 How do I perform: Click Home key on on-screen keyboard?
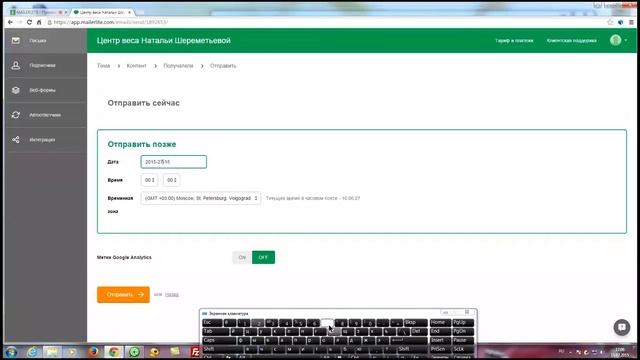(440, 322)
